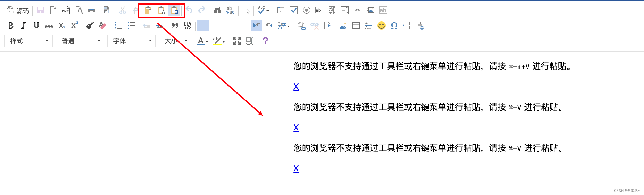Insert a horizontal line
This screenshot has height=195, width=644.
(368, 26)
